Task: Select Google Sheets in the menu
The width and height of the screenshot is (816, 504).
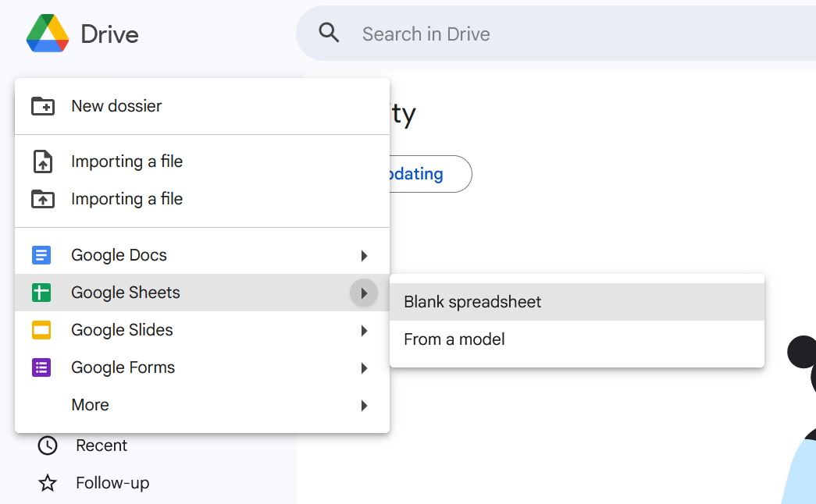Action: click(202, 293)
